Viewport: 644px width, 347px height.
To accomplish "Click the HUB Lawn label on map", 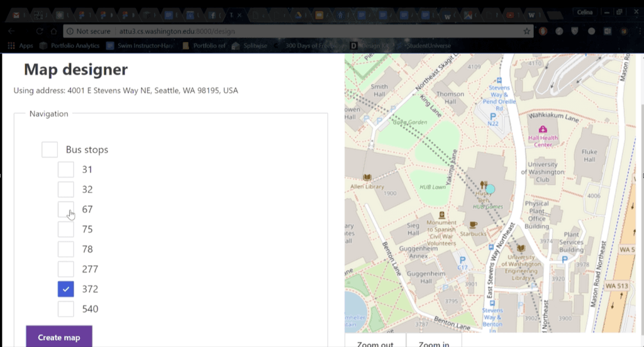I will pos(433,187).
